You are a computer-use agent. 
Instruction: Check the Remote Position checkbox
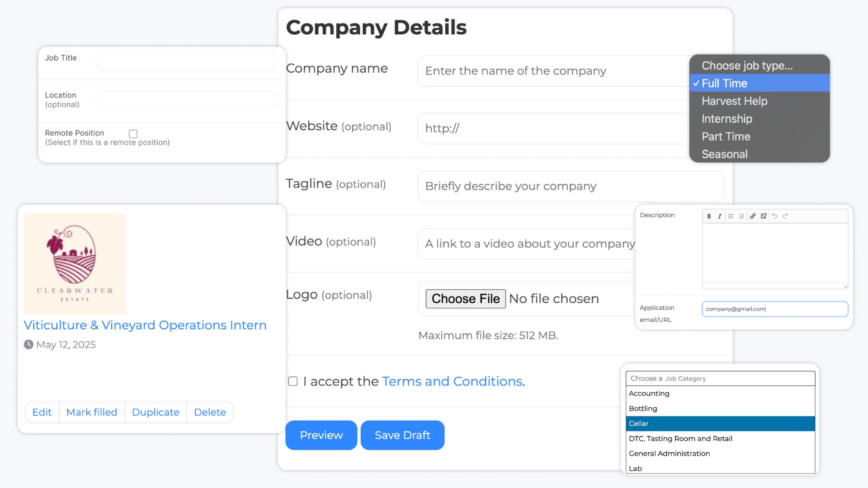[133, 134]
